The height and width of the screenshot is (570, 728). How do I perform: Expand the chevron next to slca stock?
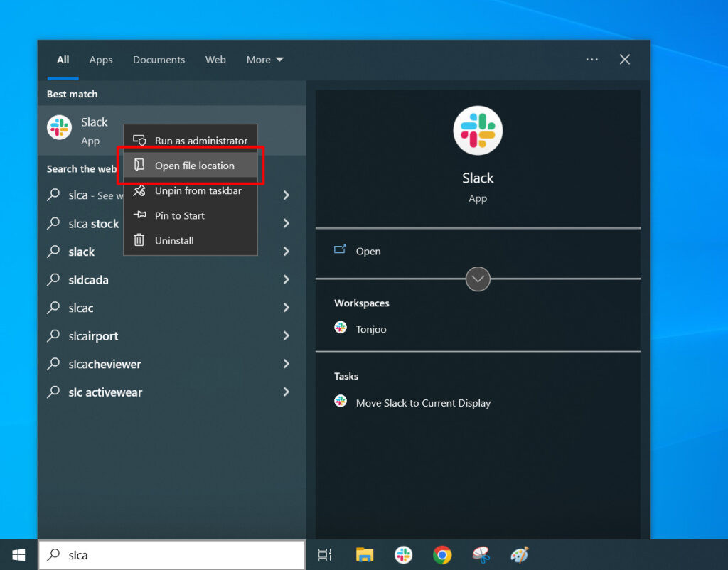(286, 223)
